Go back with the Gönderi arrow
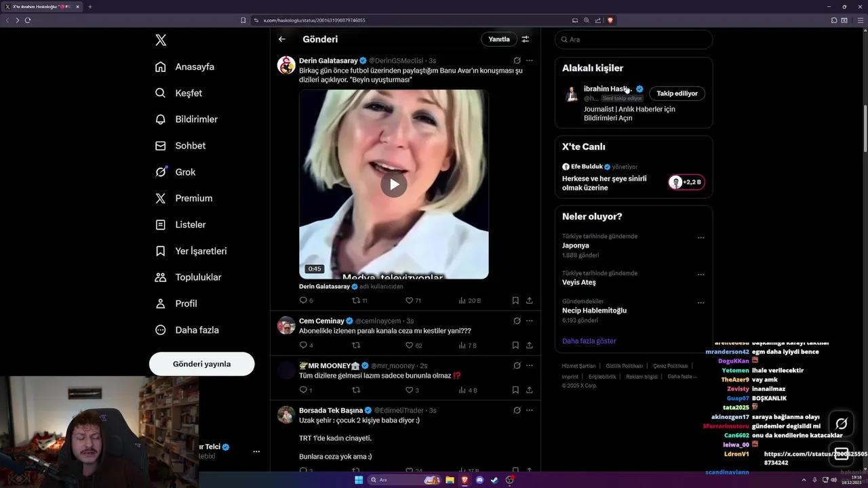 click(x=282, y=39)
